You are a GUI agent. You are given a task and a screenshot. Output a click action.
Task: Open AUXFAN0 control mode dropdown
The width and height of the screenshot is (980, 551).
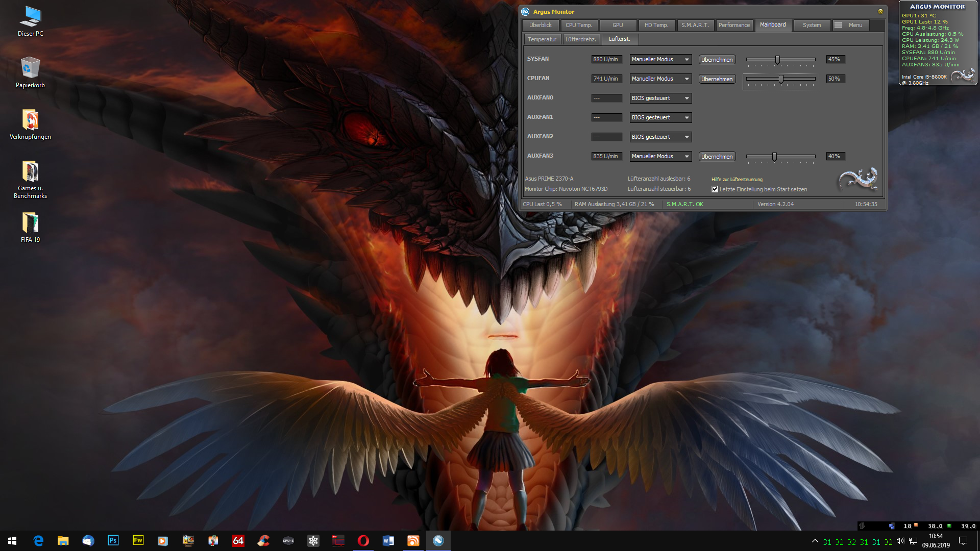point(660,98)
